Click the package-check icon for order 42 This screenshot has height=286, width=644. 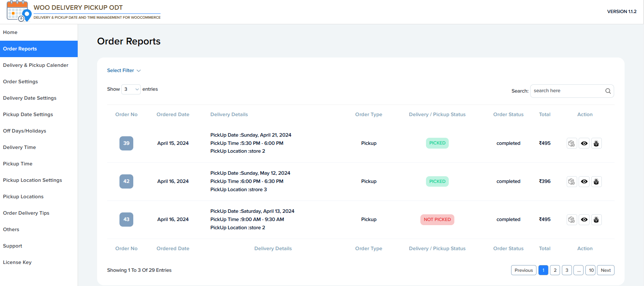coord(572,181)
